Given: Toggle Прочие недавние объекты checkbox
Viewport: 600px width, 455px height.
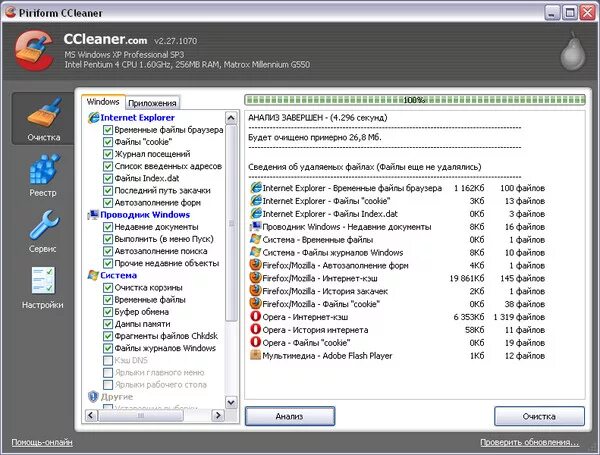Looking at the screenshot, I should (x=108, y=263).
